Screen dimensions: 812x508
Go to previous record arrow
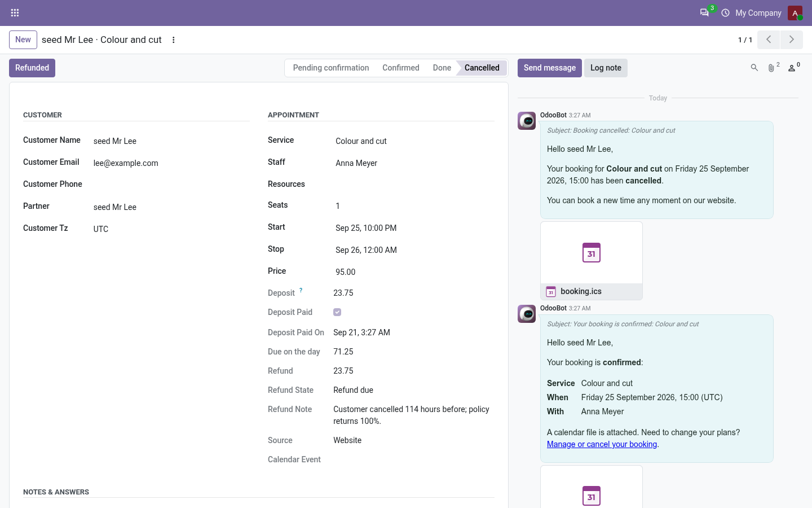pos(769,40)
